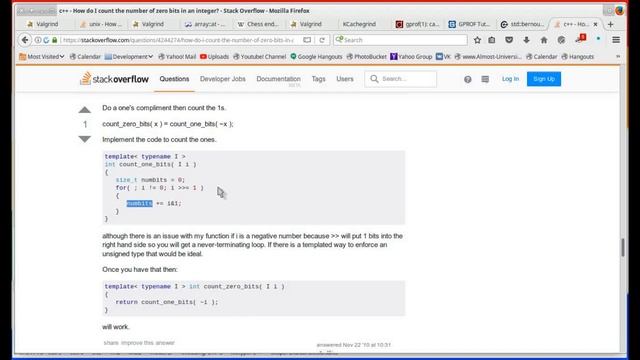The height and width of the screenshot is (360, 640).
Task: Expand the Most Visited bookmarks dropdown
Action: (42, 57)
